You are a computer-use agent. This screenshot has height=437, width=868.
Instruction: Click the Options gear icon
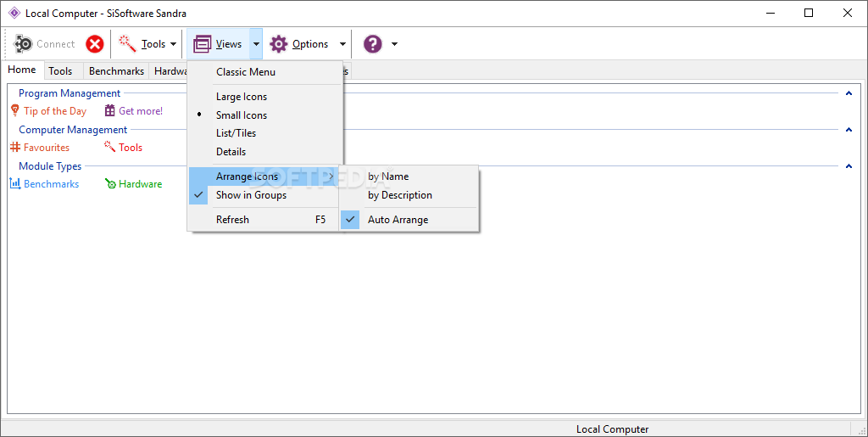point(278,44)
